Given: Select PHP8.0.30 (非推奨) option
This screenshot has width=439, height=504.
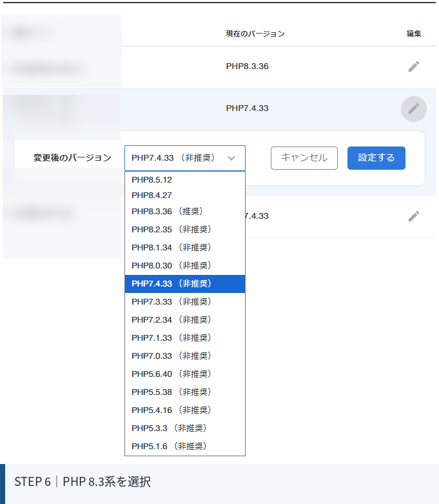Looking at the screenshot, I should pos(185,265).
